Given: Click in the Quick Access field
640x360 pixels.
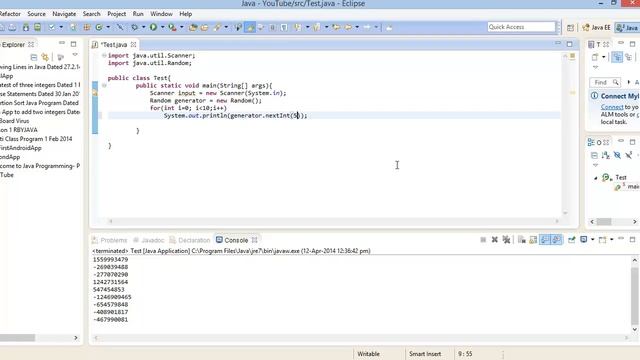Looking at the screenshot, I should pyautogui.click(x=521, y=27).
